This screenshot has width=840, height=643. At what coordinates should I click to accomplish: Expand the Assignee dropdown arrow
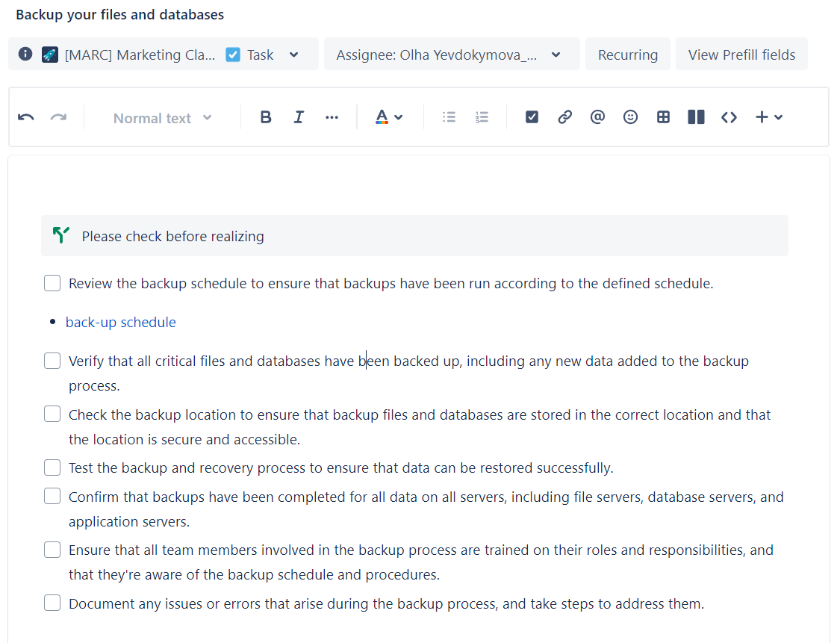click(x=556, y=55)
